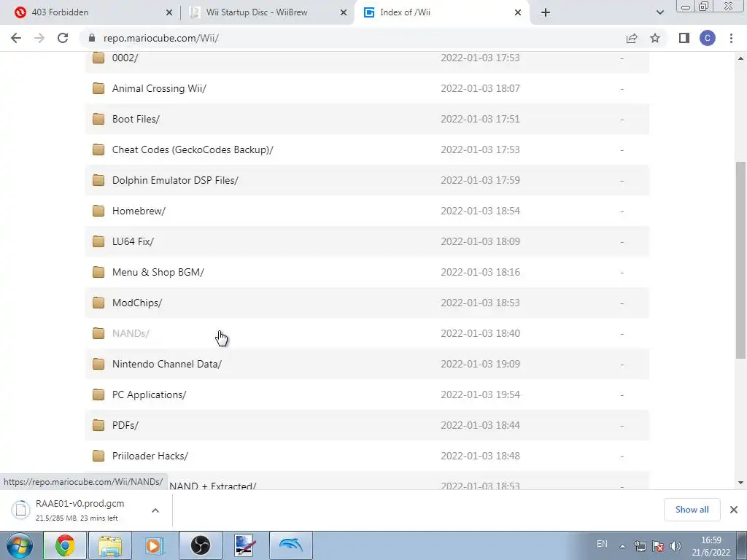Open the taskbar icon left of Dolphin
Viewport: 747px width, 560px height.
(x=246, y=545)
